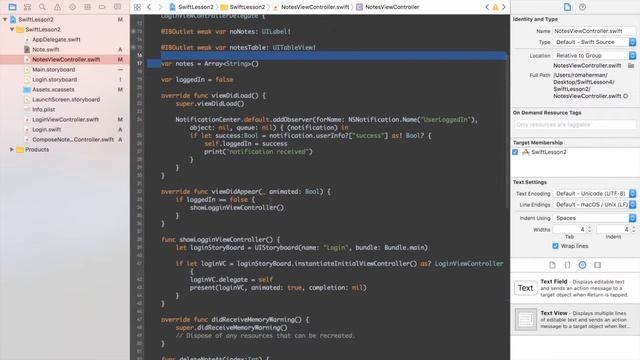
Task: Click line 'var loggedIn = false' in editor
Action: pos(197,80)
